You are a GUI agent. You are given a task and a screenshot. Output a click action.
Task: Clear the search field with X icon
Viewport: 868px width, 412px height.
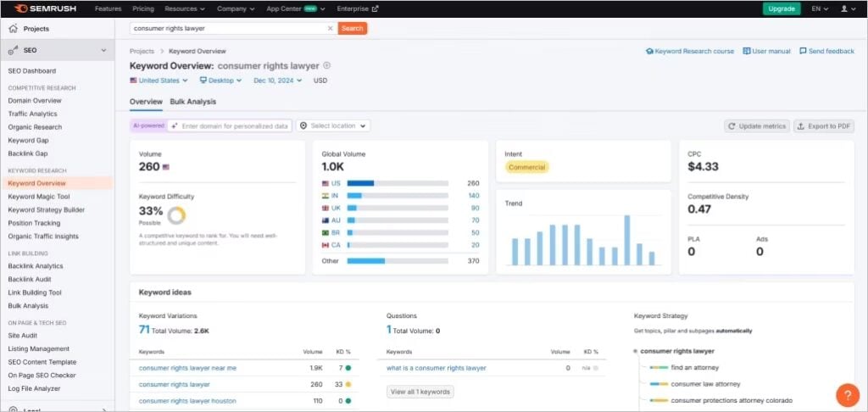tap(331, 28)
